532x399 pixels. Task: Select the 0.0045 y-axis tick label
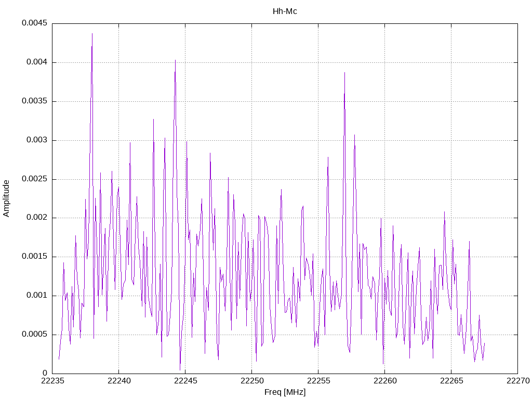tap(34, 23)
